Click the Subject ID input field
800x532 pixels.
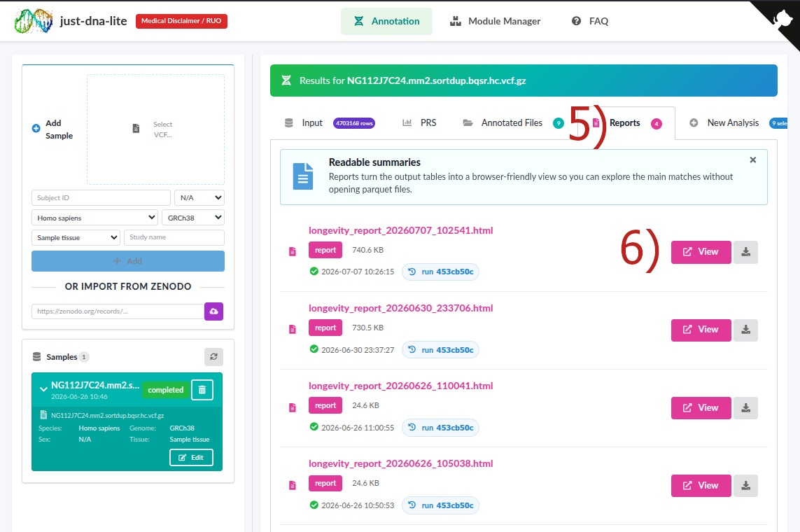(101, 197)
